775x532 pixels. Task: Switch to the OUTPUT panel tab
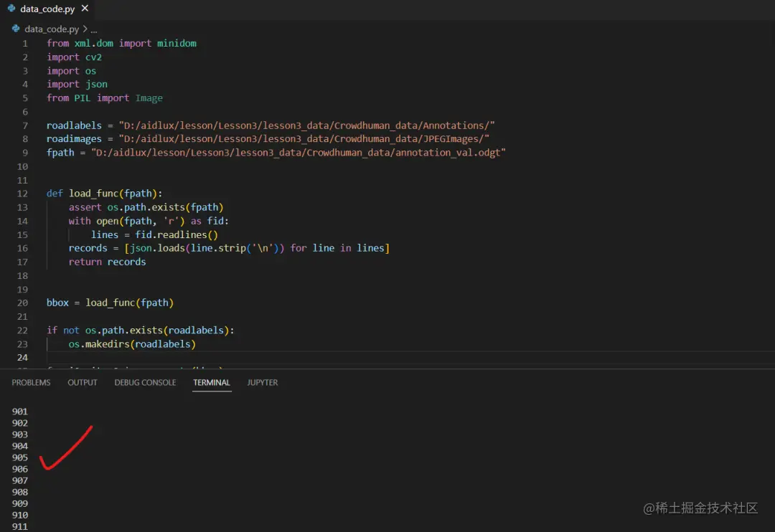coord(83,382)
